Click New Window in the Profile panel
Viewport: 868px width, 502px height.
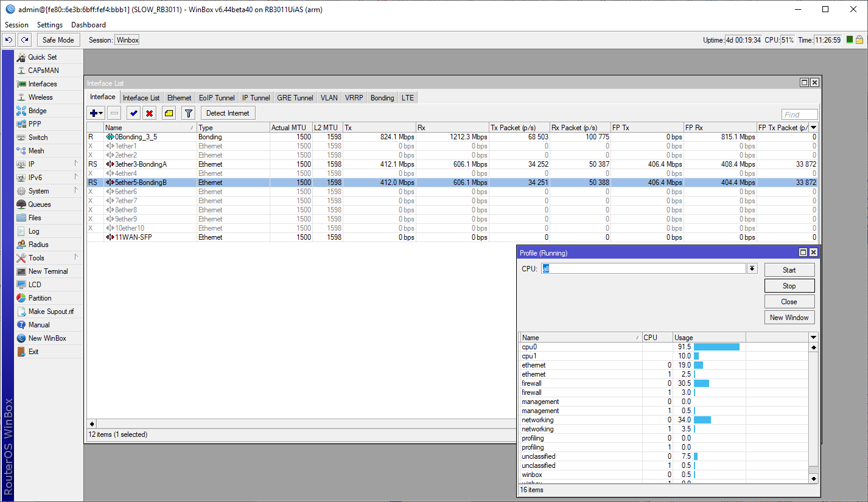pos(789,316)
